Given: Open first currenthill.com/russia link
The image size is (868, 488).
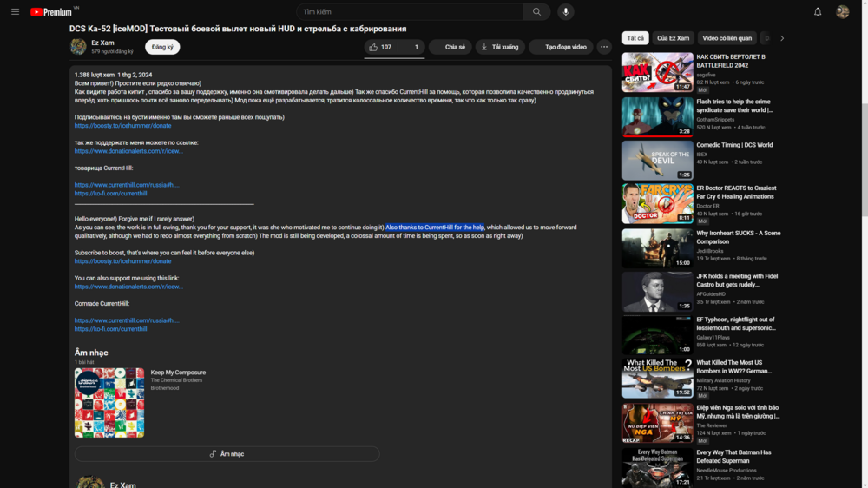Looking at the screenshot, I should click(x=127, y=185).
